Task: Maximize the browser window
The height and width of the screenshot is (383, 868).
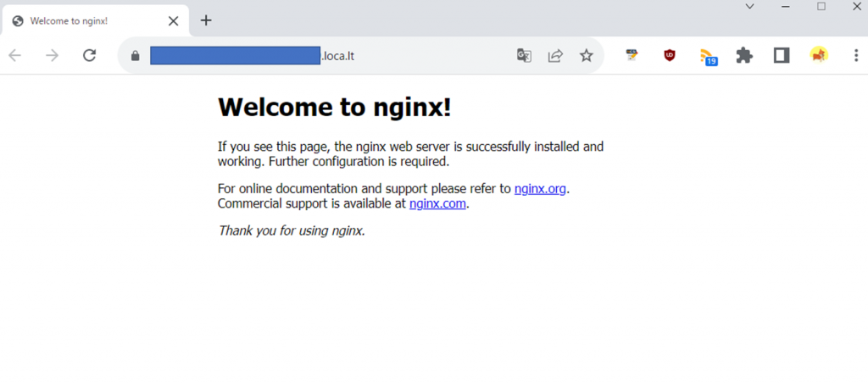Action: click(x=821, y=6)
